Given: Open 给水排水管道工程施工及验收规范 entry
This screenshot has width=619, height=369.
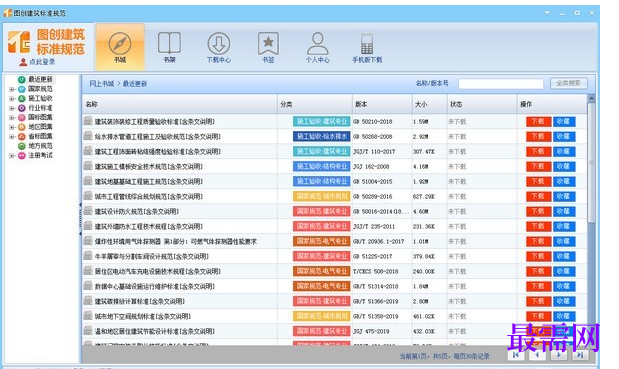Looking at the screenshot, I should pos(158,137).
